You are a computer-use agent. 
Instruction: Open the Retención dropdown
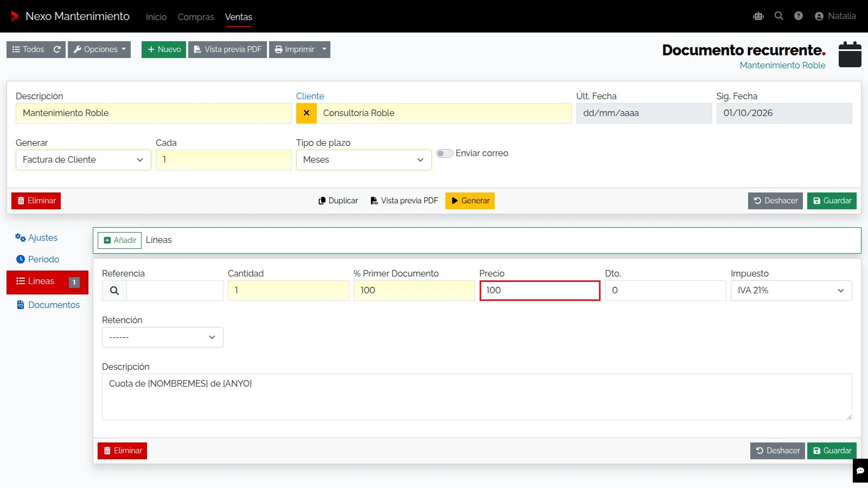coord(163,337)
